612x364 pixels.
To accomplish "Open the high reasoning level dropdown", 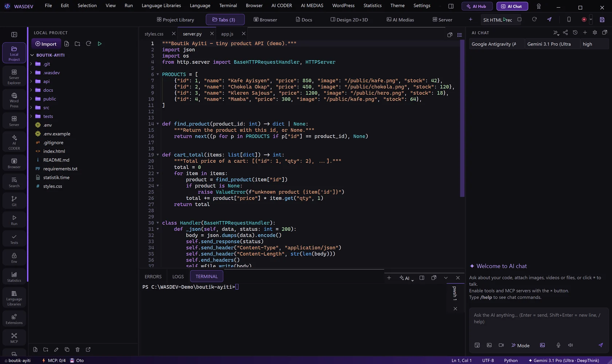I will (594, 44).
